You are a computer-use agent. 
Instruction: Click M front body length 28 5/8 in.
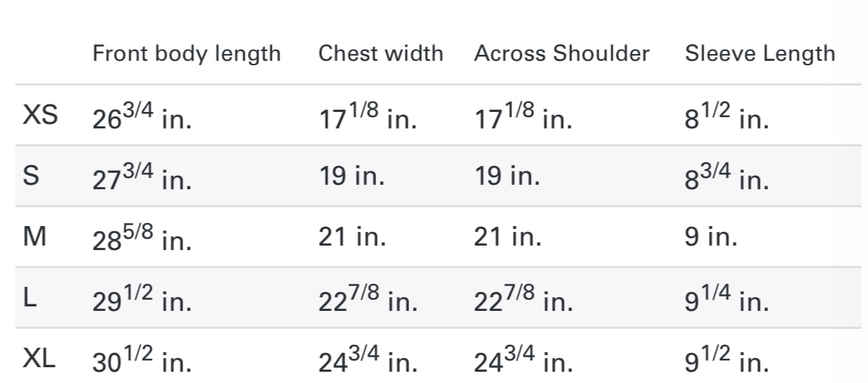point(142,239)
